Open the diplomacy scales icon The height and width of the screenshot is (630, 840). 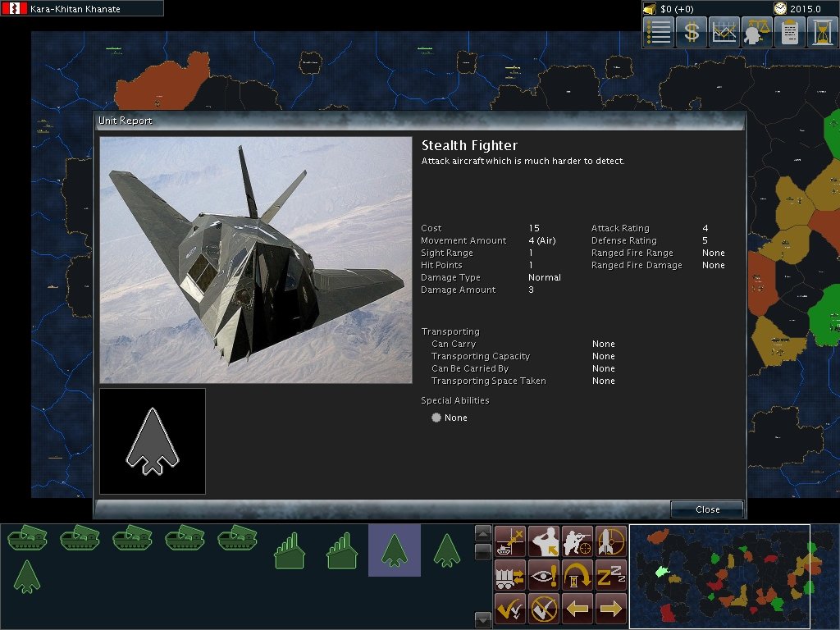point(757,32)
